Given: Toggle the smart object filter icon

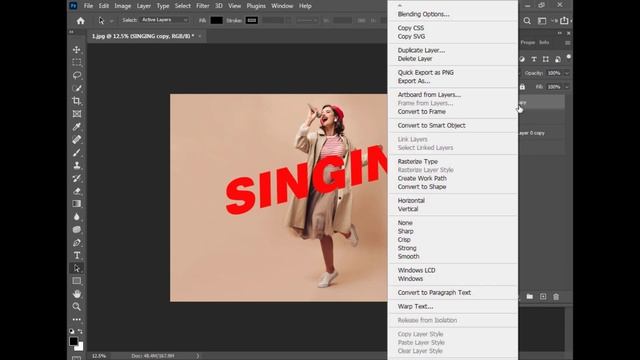Looking at the screenshot, I should tap(558, 59).
